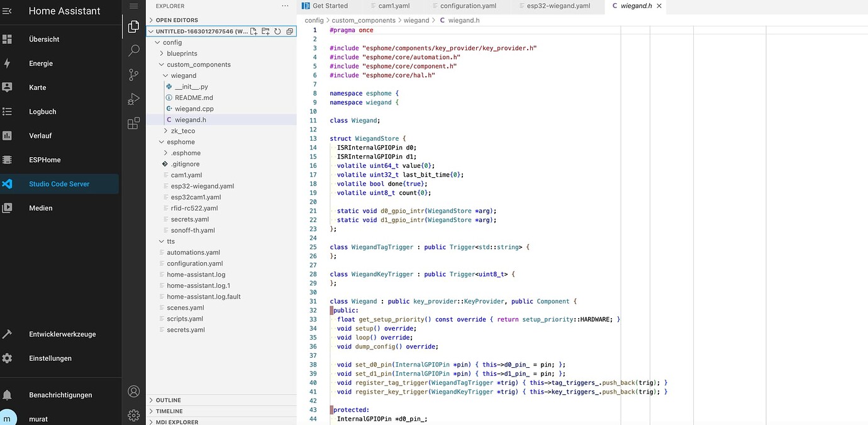868x425 pixels.
Task: Expand the OPEN EDITORS section
Action: point(176,20)
